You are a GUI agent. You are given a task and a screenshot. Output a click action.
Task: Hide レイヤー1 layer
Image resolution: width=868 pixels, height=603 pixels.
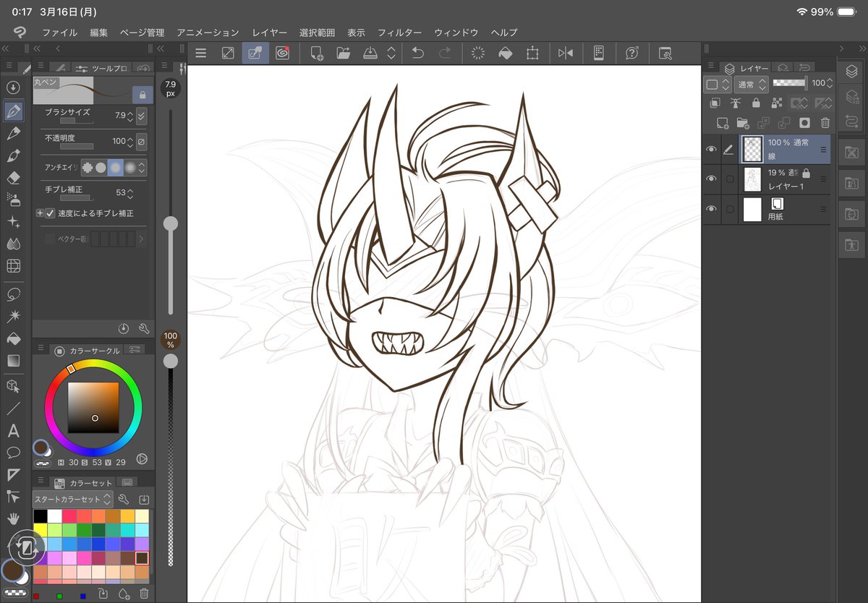[711, 179]
